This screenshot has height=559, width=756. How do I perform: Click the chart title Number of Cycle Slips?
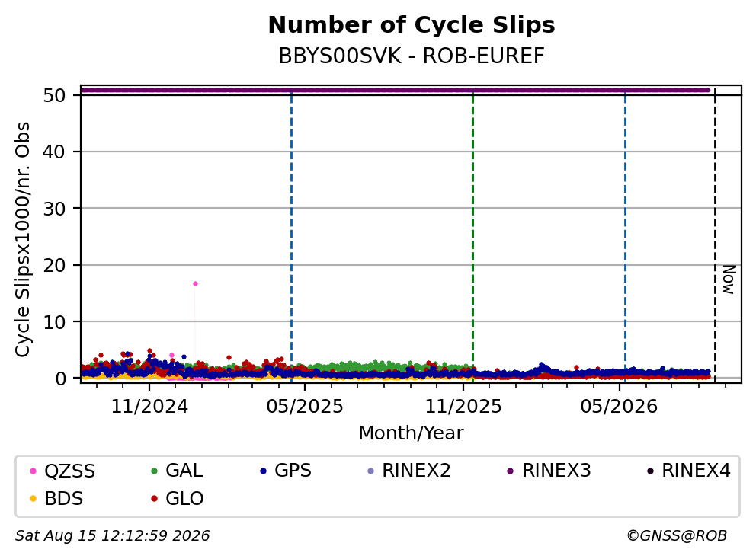click(x=412, y=25)
